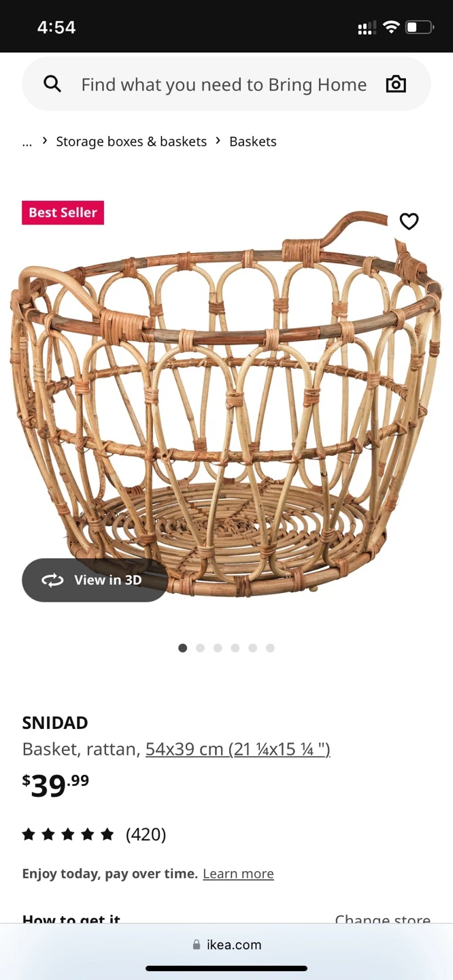Screen dimensions: 453x980
Task: Select the last image carousel dot
Action: (x=270, y=648)
